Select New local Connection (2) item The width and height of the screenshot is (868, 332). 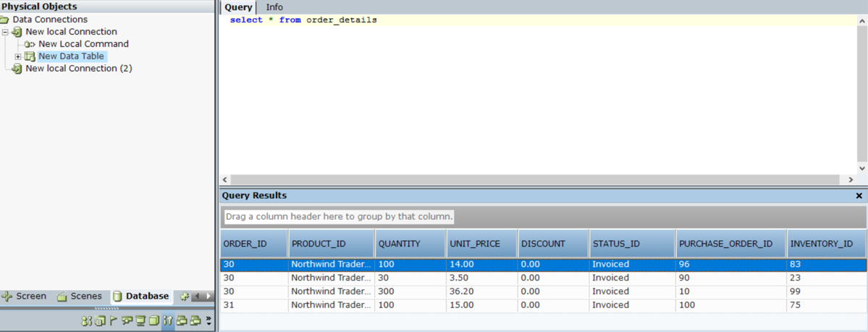coord(78,69)
